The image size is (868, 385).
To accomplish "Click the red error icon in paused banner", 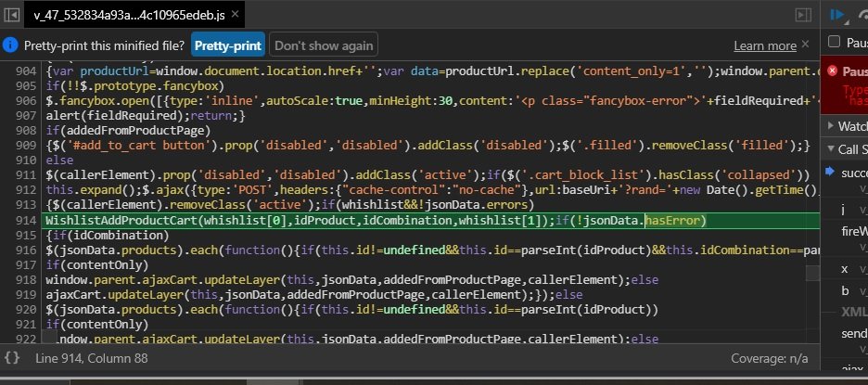I will 832,71.
